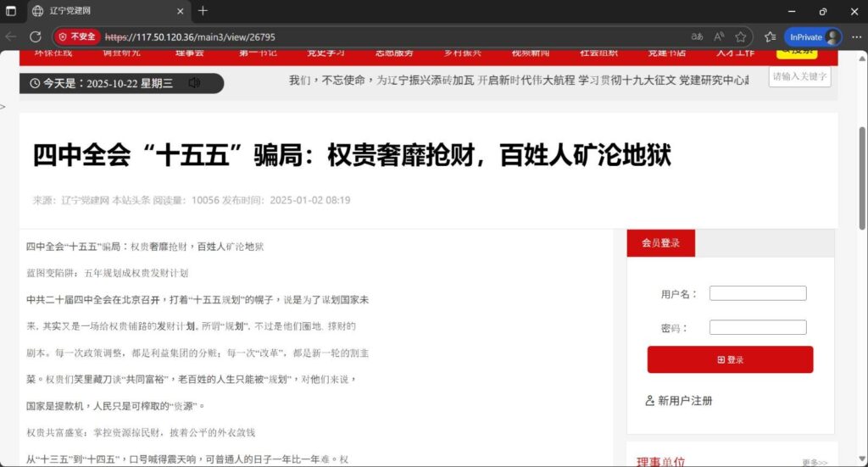Click the speaker icon beside the date

tap(194, 83)
